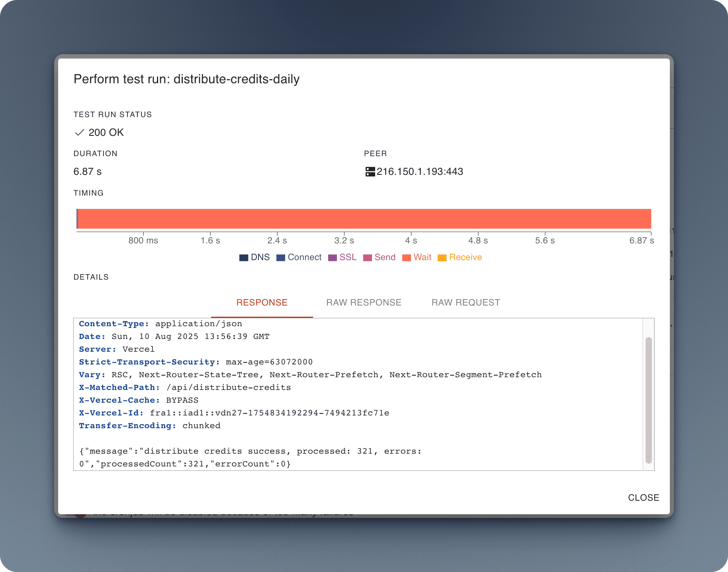Click the 4 s tick label on timing axis
728x572 pixels.
411,241
